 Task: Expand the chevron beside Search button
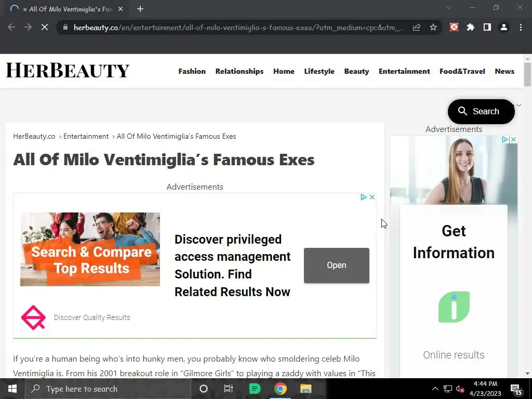[x=519, y=105]
